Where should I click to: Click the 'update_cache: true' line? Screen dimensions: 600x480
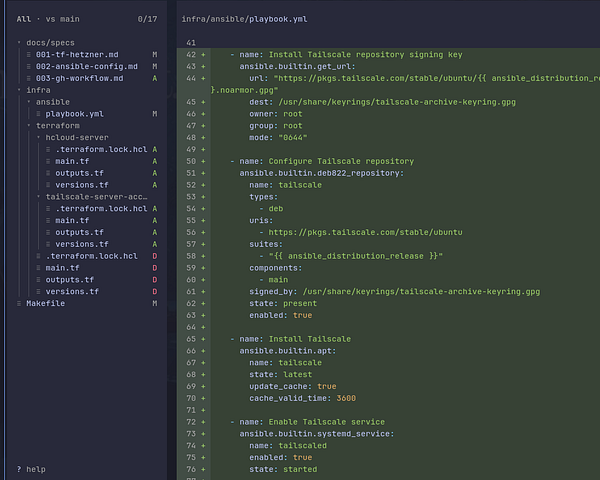293,386
